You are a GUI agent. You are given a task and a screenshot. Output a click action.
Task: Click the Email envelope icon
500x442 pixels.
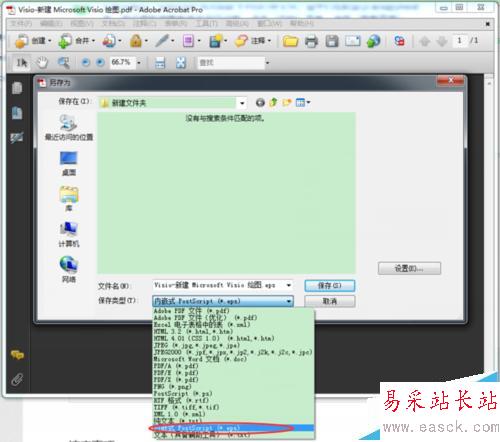pyautogui.click(x=353, y=41)
